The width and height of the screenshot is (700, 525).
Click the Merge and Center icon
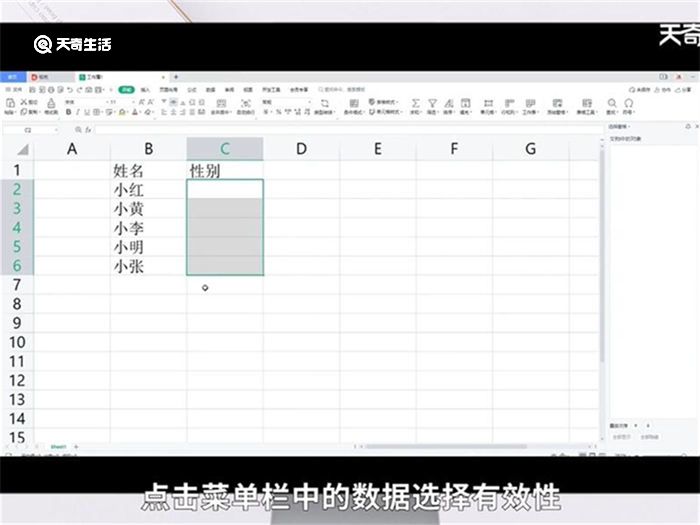[218, 104]
